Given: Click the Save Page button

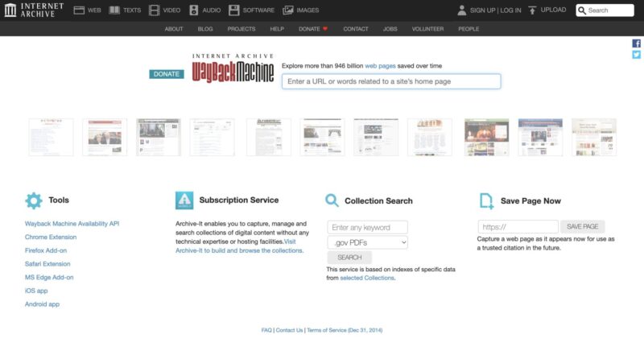Looking at the screenshot, I should pos(584,227).
